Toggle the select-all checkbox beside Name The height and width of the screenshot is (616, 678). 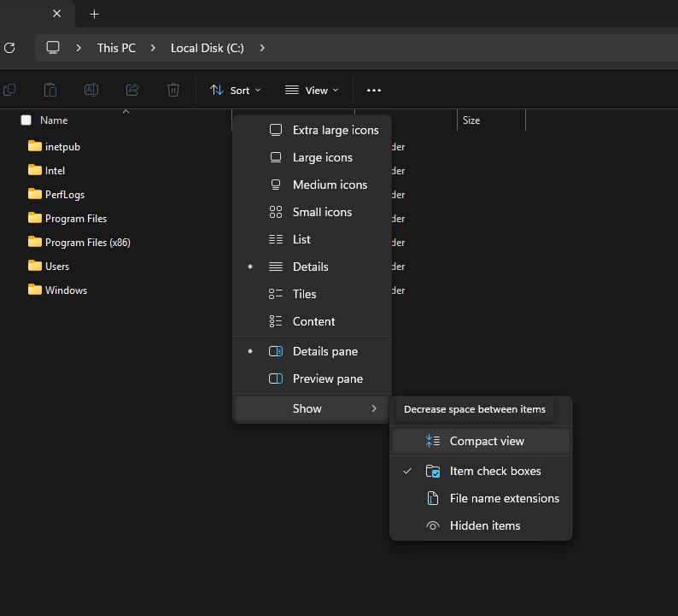(x=26, y=120)
